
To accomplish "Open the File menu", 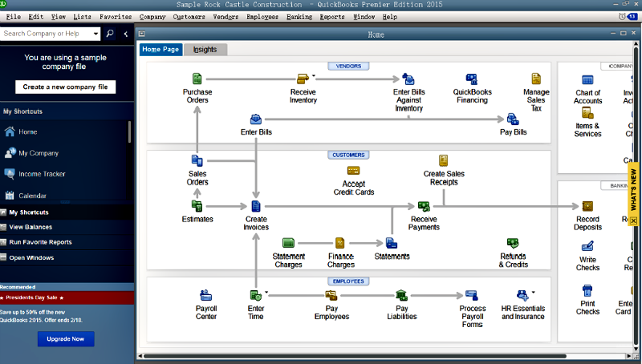I will pyautogui.click(x=14, y=17).
